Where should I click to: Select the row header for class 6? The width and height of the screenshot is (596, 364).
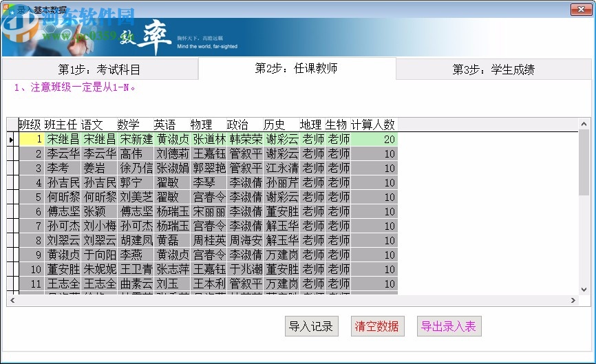click(13, 212)
